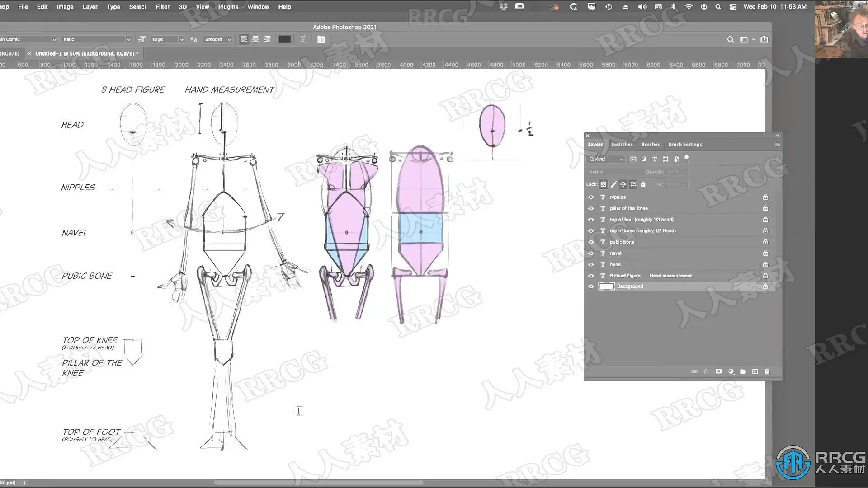Image resolution: width=868 pixels, height=488 pixels.
Task: Click the text color swatch
Action: click(x=284, y=40)
